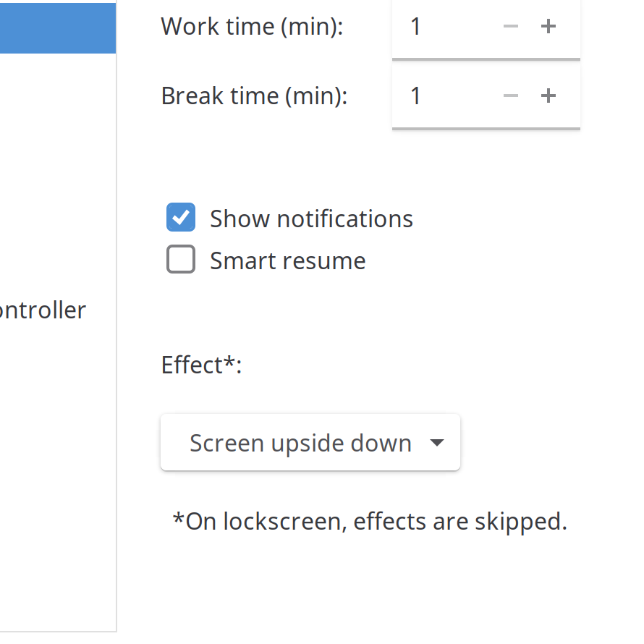The width and height of the screenshot is (644, 644).
Task: Click the dropdown arrow on the Effect selector
Action: tap(437, 442)
